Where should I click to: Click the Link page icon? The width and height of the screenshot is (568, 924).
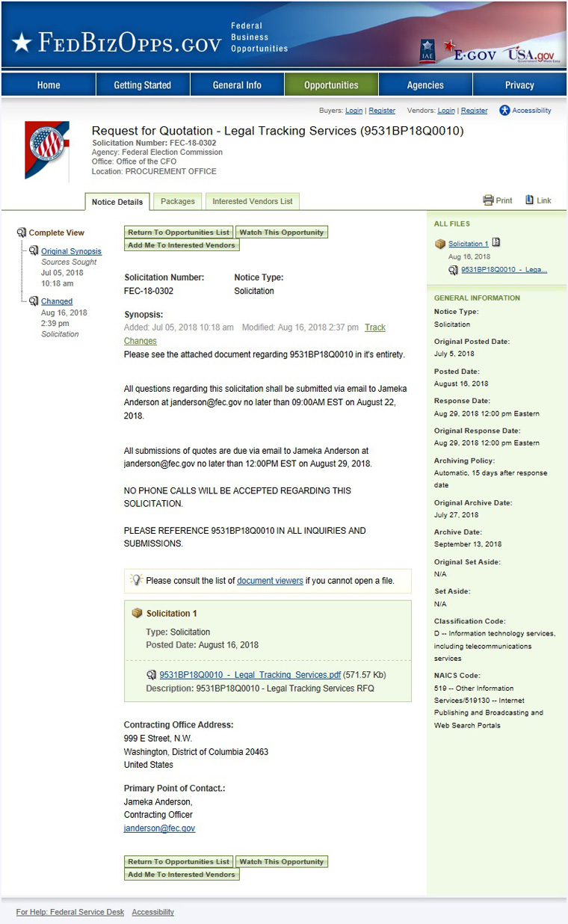[529, 200]
